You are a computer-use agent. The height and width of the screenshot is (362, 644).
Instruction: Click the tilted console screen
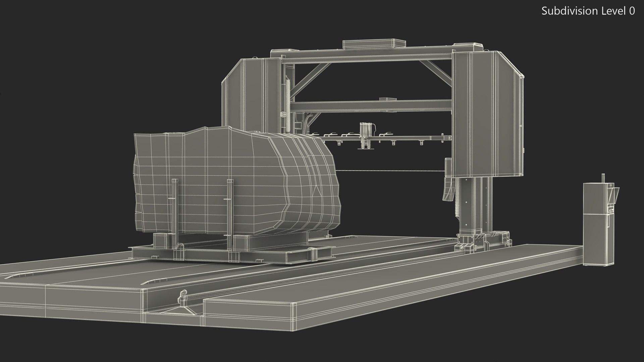click(x=614, y=195)
